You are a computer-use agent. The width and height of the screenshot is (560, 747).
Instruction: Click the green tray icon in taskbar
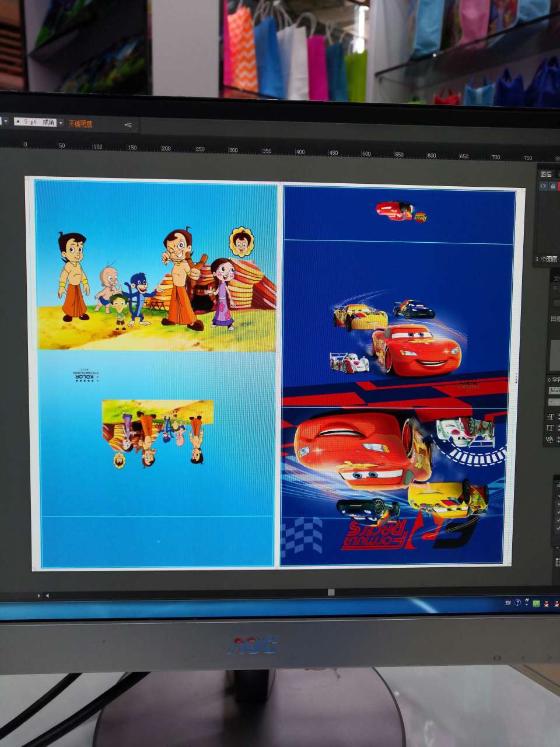coord(536,603)
